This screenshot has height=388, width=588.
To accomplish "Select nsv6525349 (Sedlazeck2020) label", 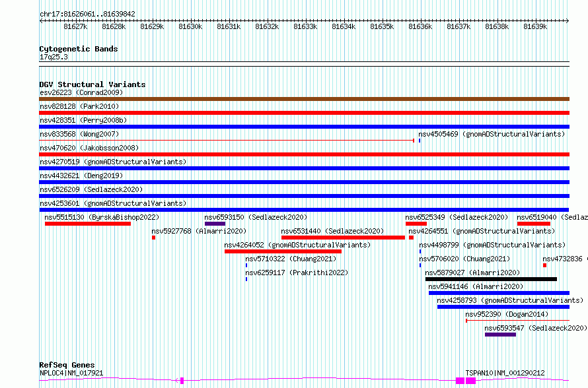I will [x=457, y=217].
